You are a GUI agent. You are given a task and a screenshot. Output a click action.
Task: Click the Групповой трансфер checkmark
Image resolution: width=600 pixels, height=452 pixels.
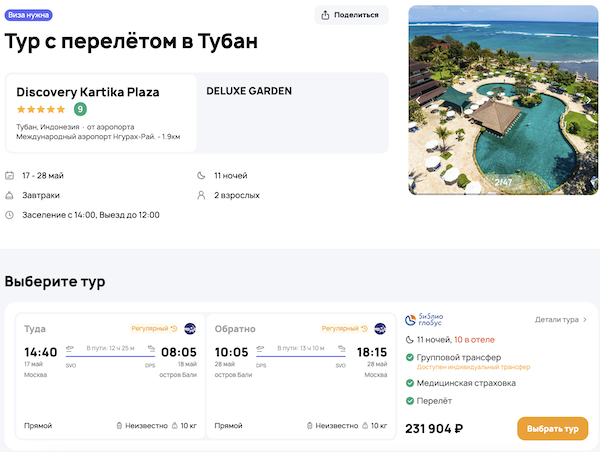(410, 357)
